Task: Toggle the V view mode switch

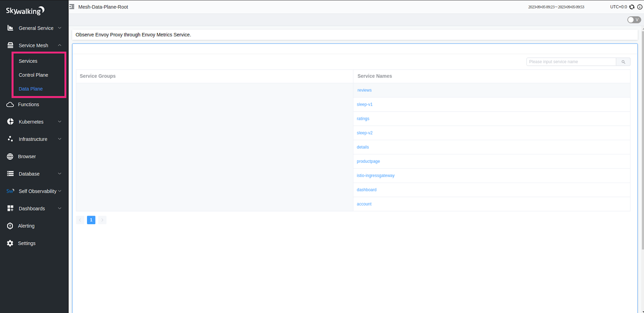Action: pyautogui.click(x=634, y=20)
